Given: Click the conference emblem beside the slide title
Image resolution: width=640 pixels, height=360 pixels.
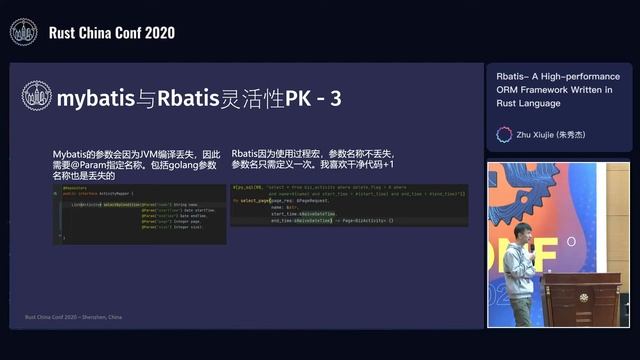Looking at the screenshot, I should [36, 96].
